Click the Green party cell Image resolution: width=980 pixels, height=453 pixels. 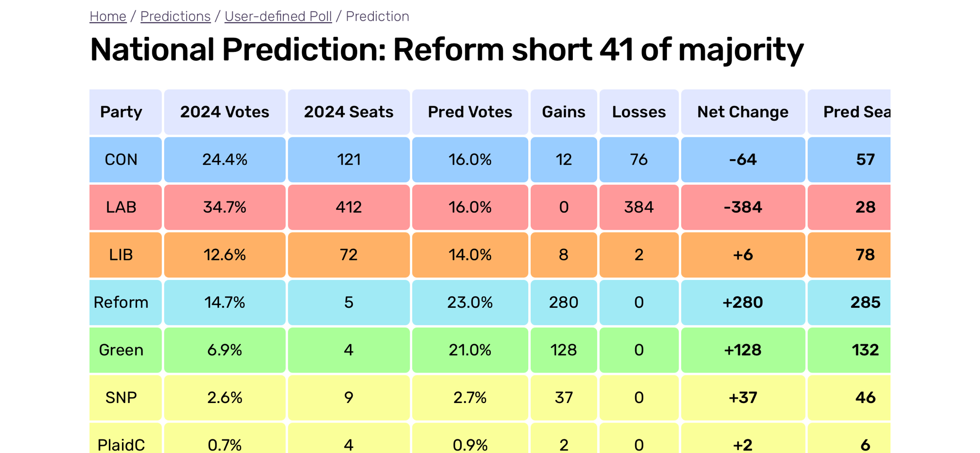(121, 350)
